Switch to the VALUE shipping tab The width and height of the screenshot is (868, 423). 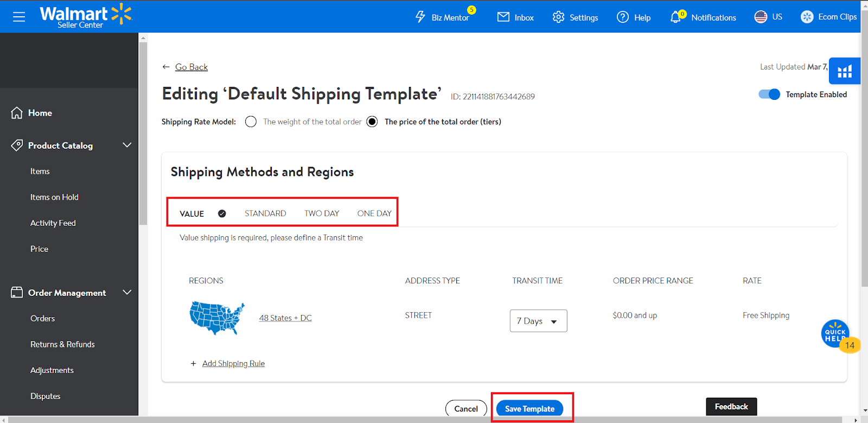[192, 213]
